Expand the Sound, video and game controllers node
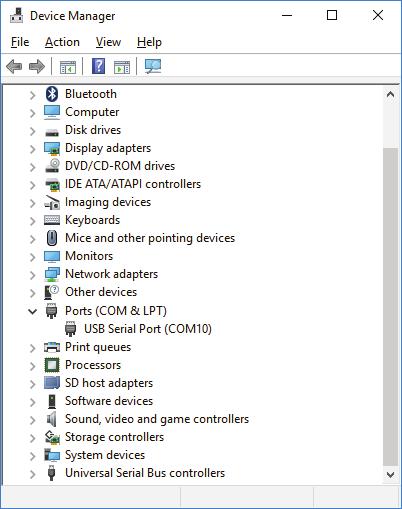Viewport: 402px width, 509px height. 32,420
